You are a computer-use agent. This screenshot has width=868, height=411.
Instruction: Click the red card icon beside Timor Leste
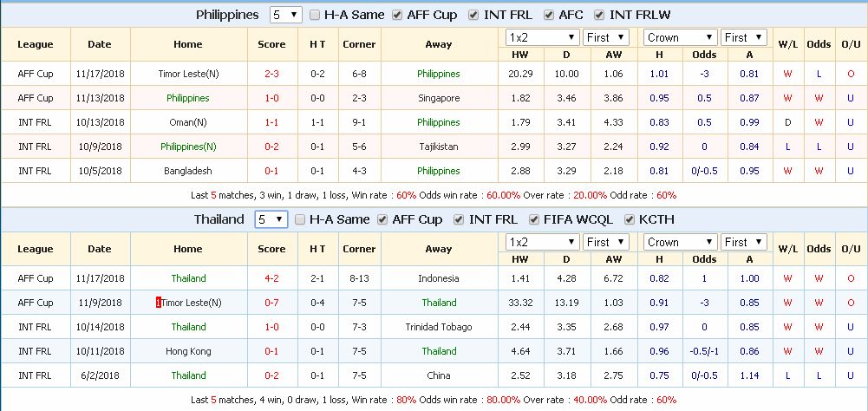click(158, 303)
